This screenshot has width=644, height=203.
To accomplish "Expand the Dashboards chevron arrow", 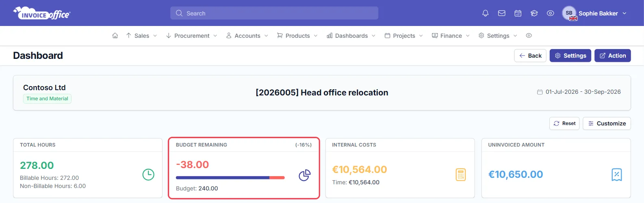I will click(x=373, y=36).
